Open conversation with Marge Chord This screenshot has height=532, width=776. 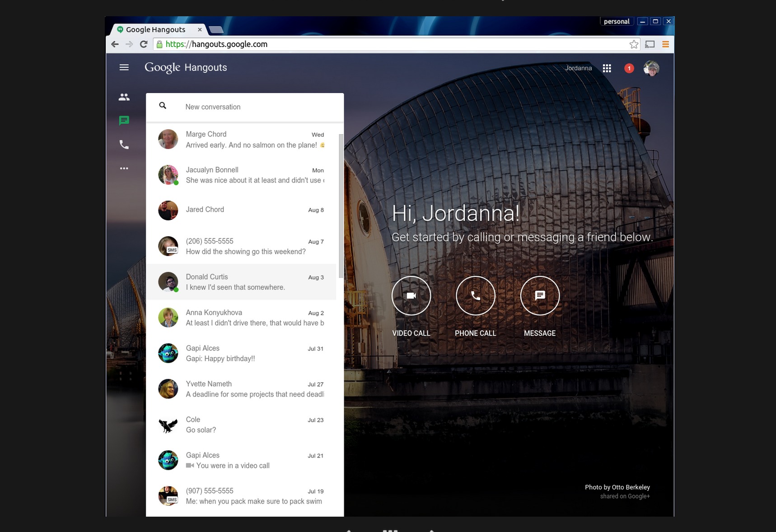click(241, 140)
